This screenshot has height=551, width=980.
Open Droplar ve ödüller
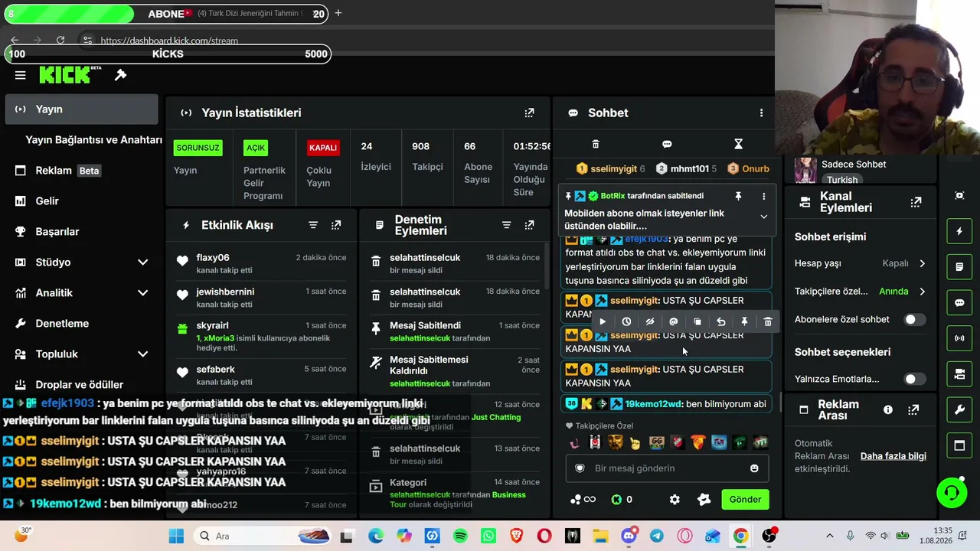pyautogui.click(x=81, y=385)
